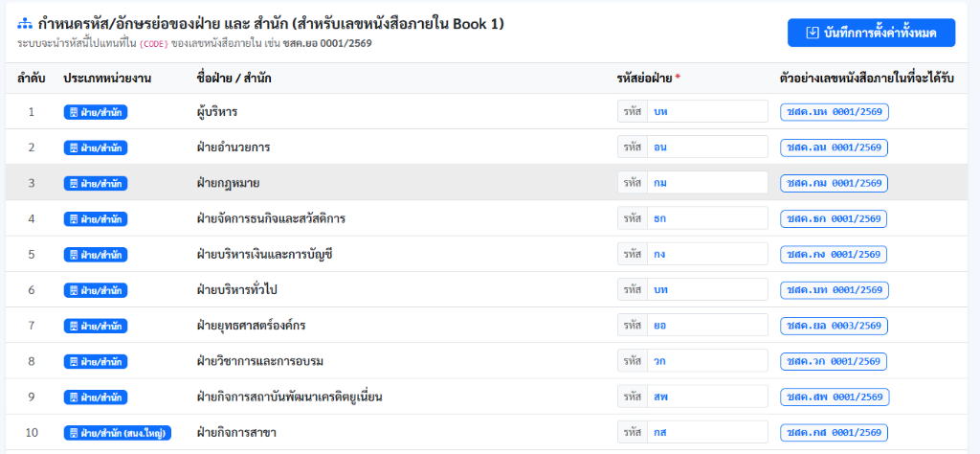Image resolution: width=980 pixels, height=454 pixels.
Task: Click the รหัส prefix label in the ฝ่ายกิจการสาขา row
Action: coord(633,432)
